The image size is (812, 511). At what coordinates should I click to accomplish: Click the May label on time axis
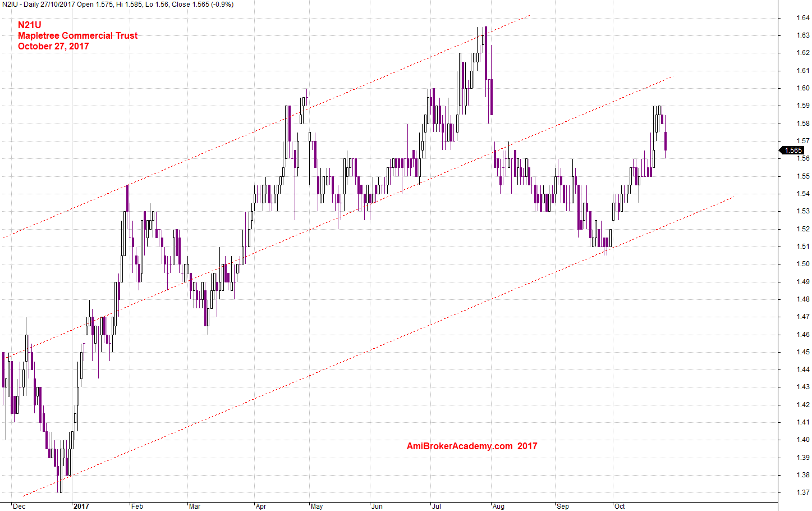317,507
